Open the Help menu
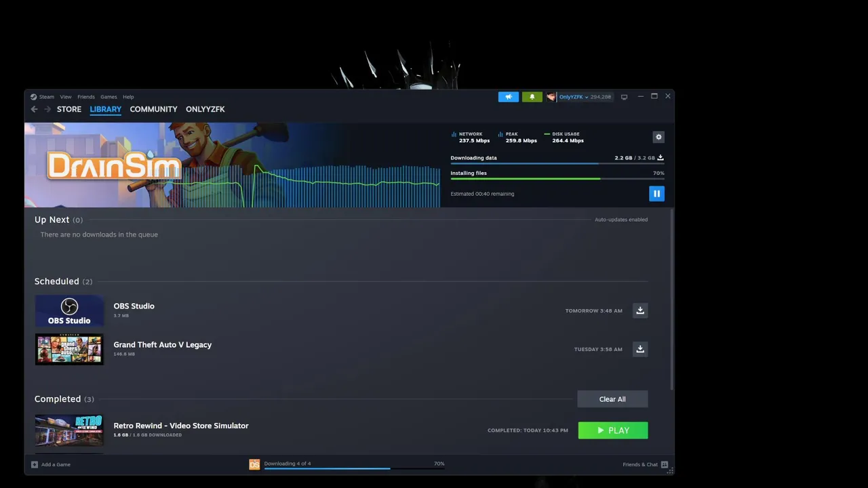The image size is (868, 488). pos(128,97)
